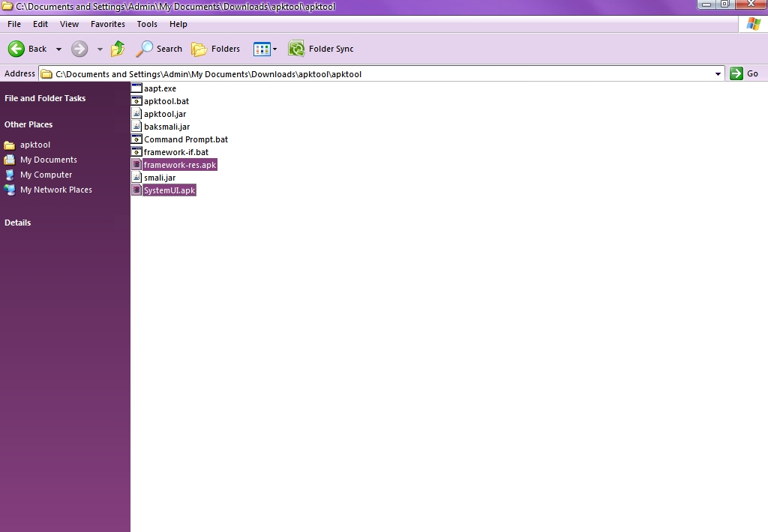Open the Favorites menu
The width and height of the screenshot is (768, 532).
click(x=107, y=24)
